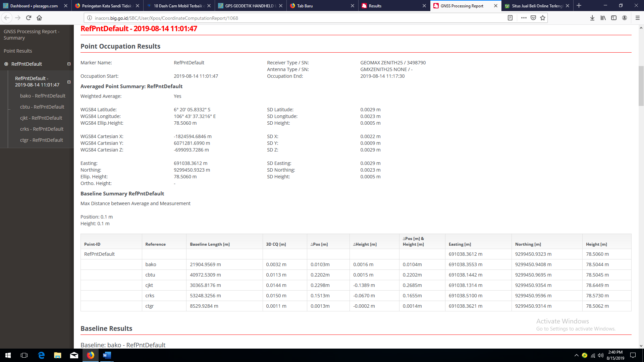This screenshot has height=362, width=644.
Task: Open bako - RefPntDefault baseline link
Action: tap(43, 96)
